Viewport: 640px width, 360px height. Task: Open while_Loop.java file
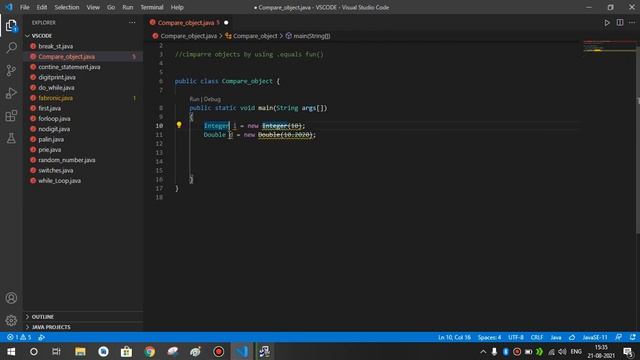(x=60, y=181)
